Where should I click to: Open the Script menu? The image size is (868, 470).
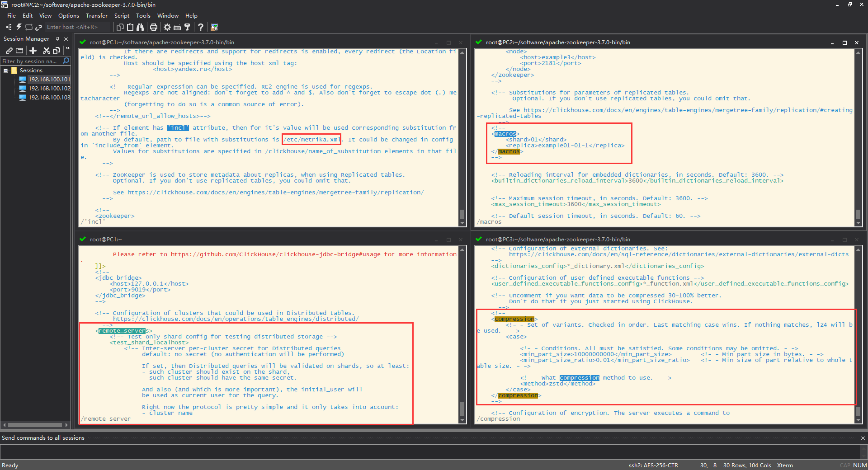(122, 16)
